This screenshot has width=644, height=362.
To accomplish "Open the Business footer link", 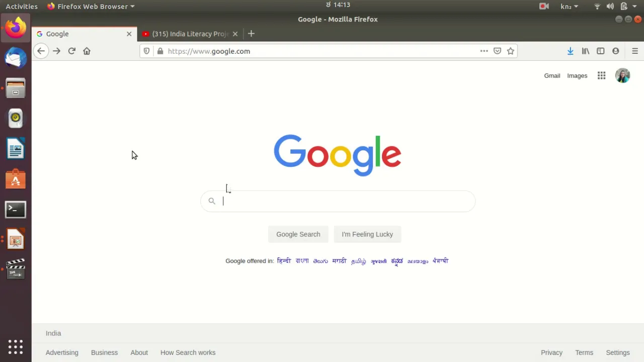I will (104, 352).
